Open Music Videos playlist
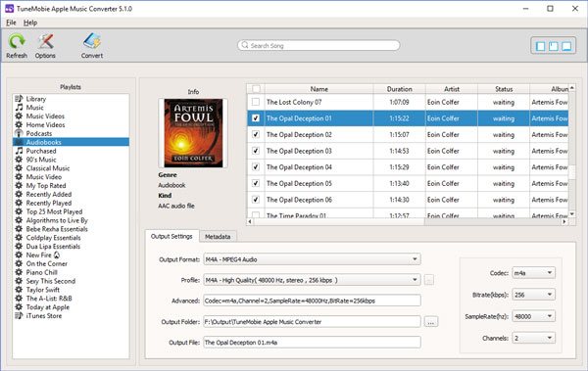Screen dimensions: 588x371 point(45,116)
